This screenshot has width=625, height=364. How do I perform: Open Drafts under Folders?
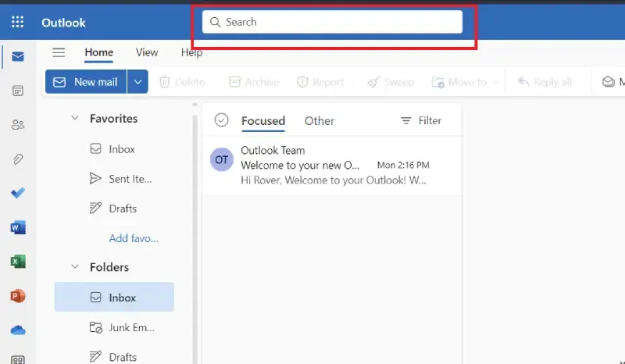coord(114,357)
